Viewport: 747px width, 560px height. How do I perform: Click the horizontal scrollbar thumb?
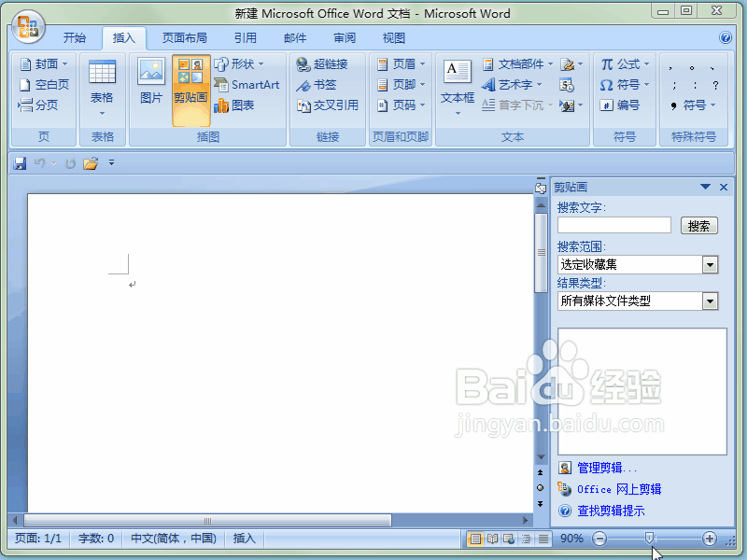(207, 521)
